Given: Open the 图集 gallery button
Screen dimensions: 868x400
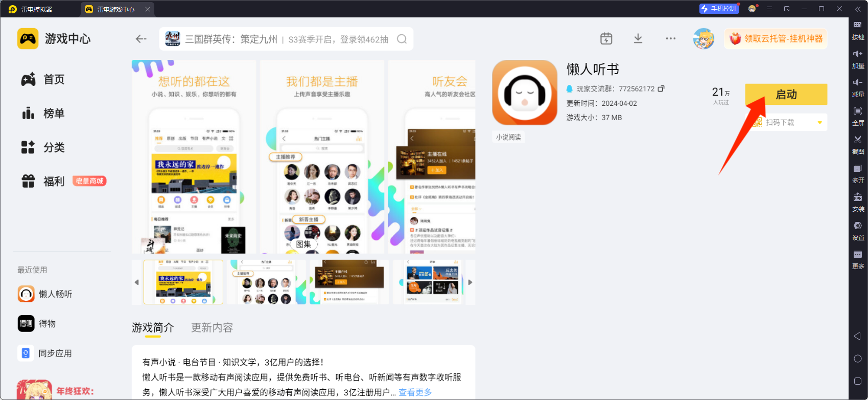Looking at the screenshot, I should [303, 244].
